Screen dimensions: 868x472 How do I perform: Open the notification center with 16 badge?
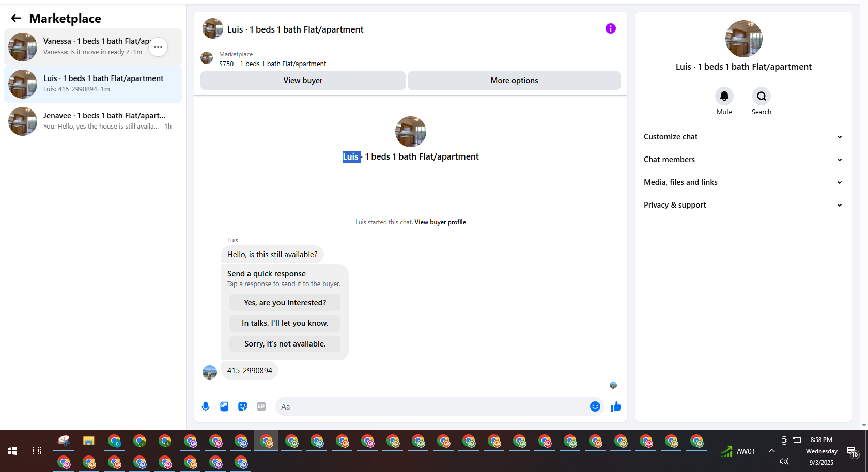(853, 452)
